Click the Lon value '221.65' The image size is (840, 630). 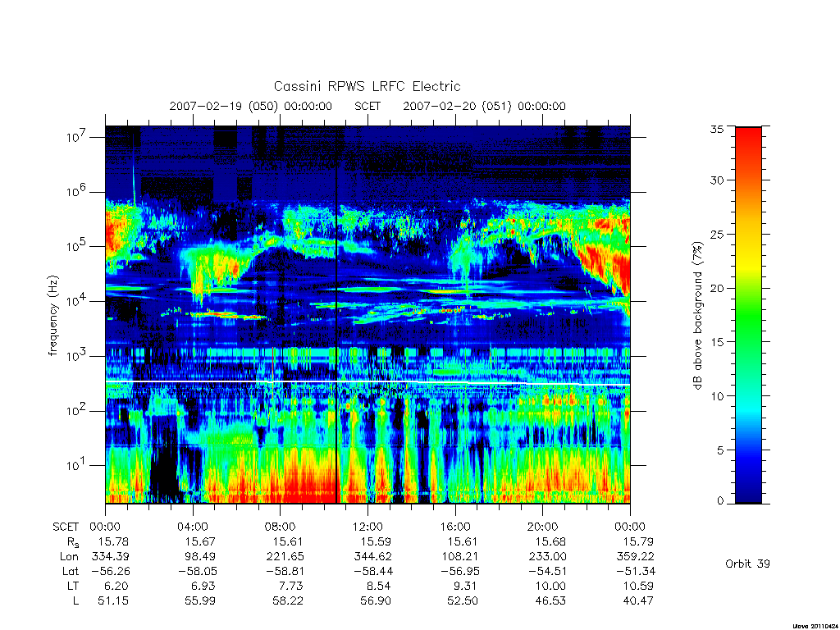tap(285, 557)
